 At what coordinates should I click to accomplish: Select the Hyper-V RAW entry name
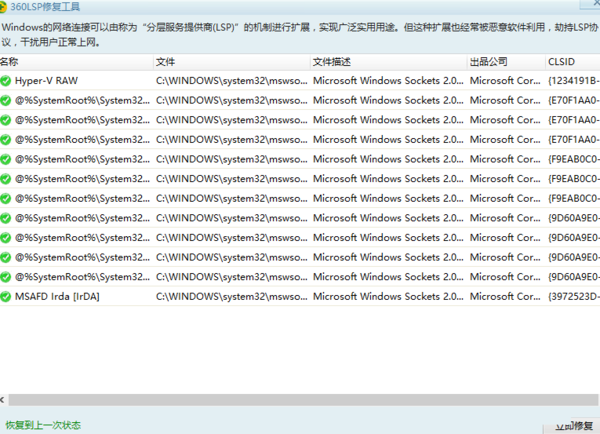[x=46, y=81]
